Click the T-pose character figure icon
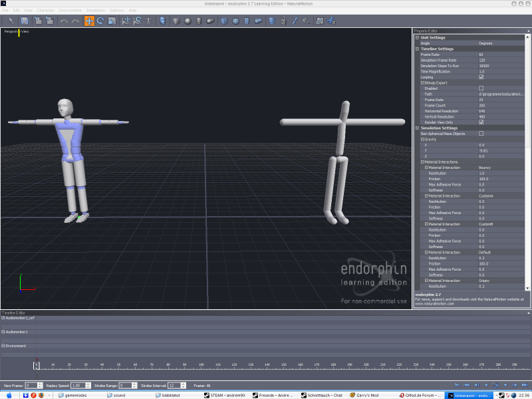The width and height of the screenshot is (532, 399). tap(148, 21)
